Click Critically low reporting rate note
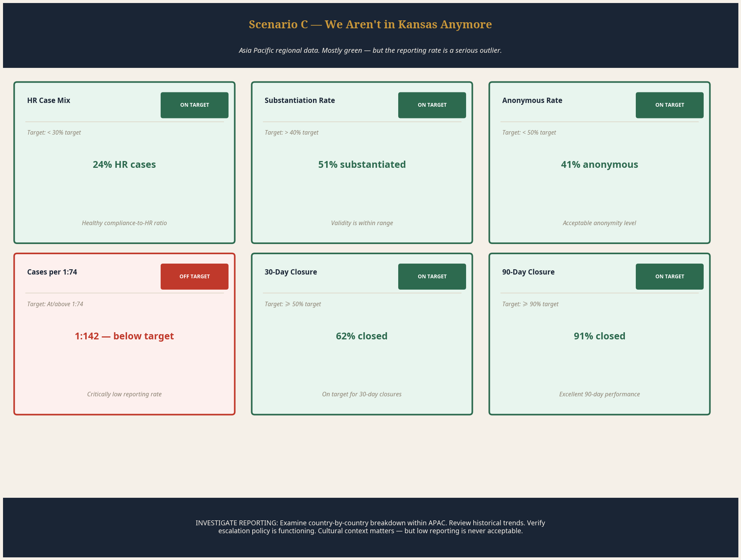 tap(124, 394)
